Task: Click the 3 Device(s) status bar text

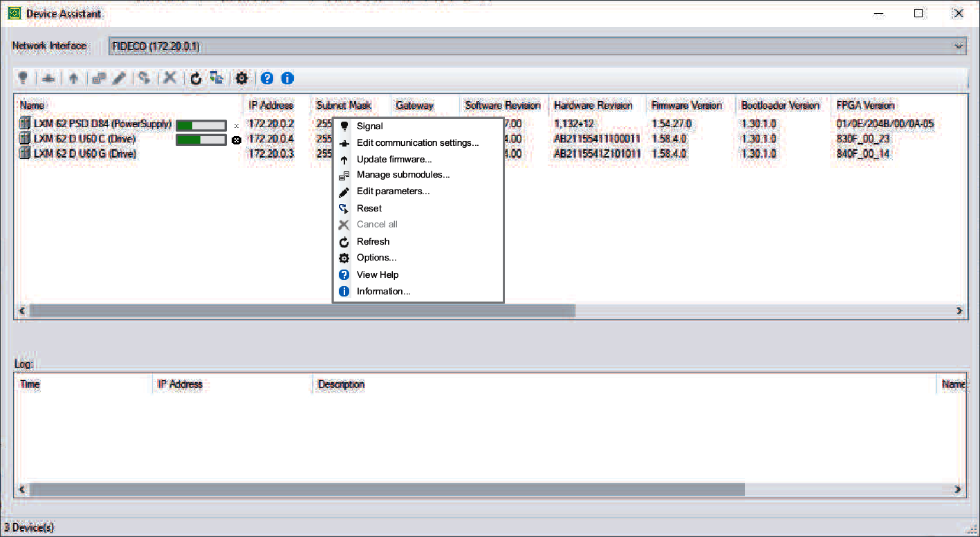Action: (29, 528)
